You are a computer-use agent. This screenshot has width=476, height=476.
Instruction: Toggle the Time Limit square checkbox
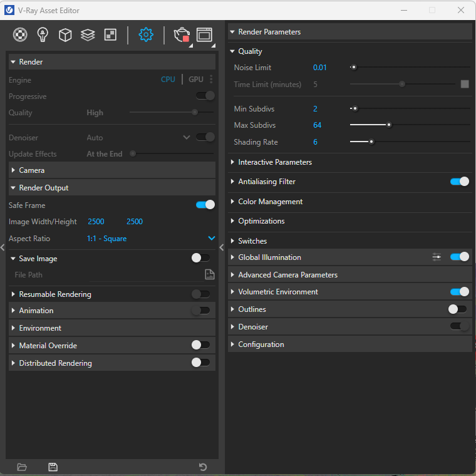(x=465, y=84)
